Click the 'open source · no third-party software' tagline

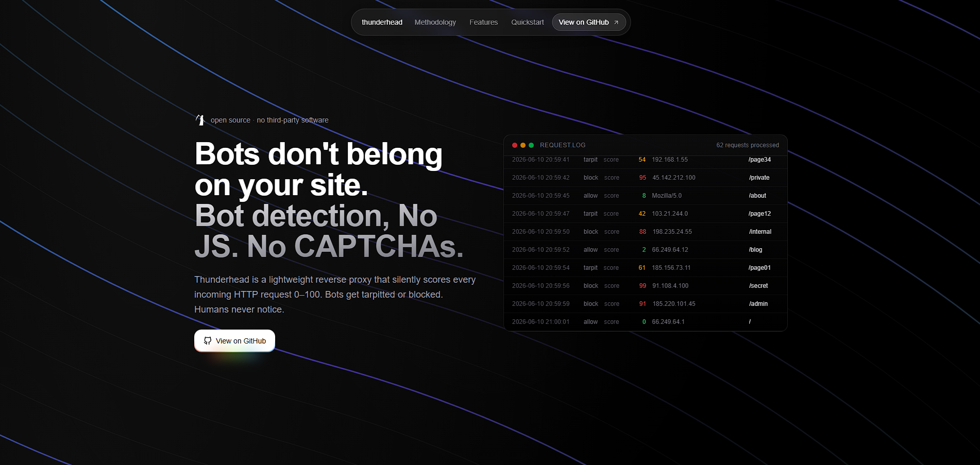point(269,120)
